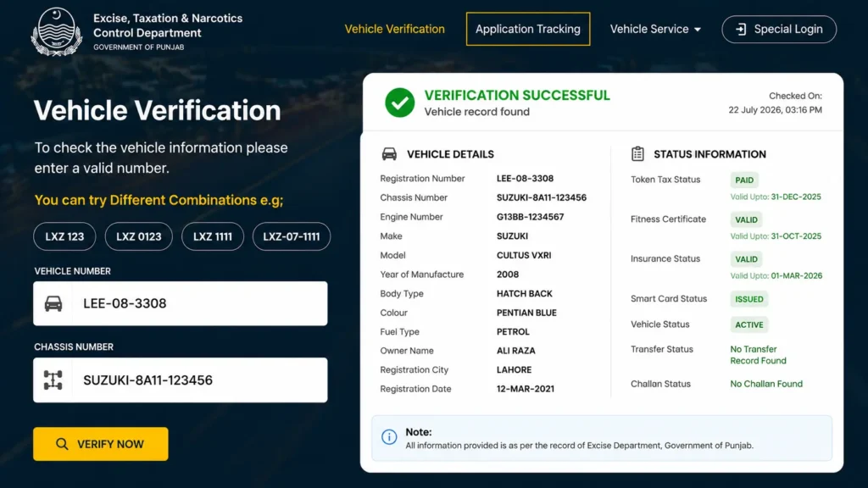The width and height of the screenshot is (868, 488).
Task: Click the fuel type PETROL
Action: click(513, 331)
